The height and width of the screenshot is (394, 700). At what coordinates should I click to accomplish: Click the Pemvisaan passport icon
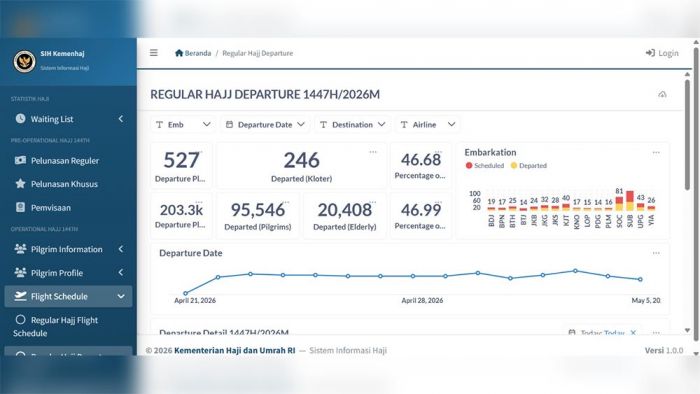pos(20,207)
